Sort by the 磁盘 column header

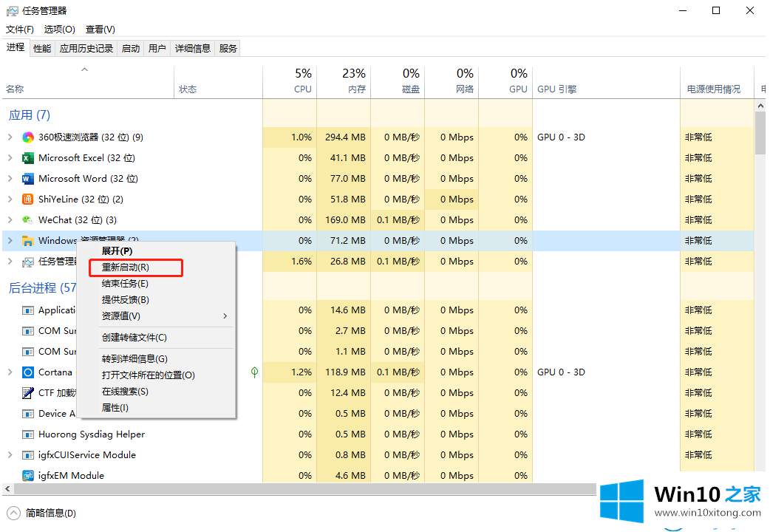click(398, 81)
